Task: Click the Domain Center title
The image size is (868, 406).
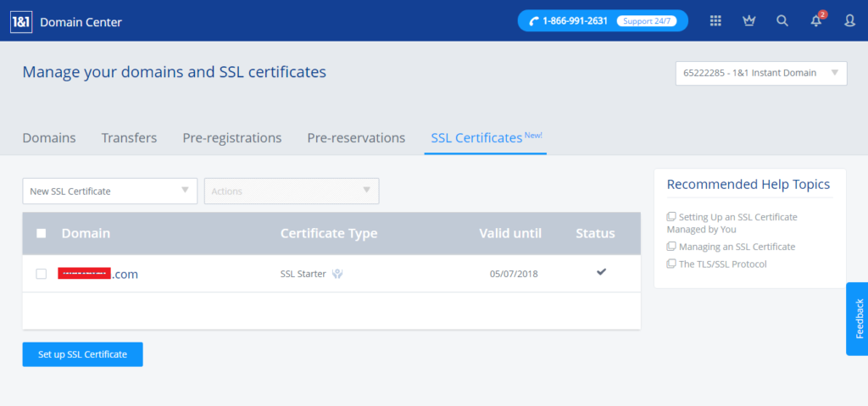Action: tap(81, 22)
